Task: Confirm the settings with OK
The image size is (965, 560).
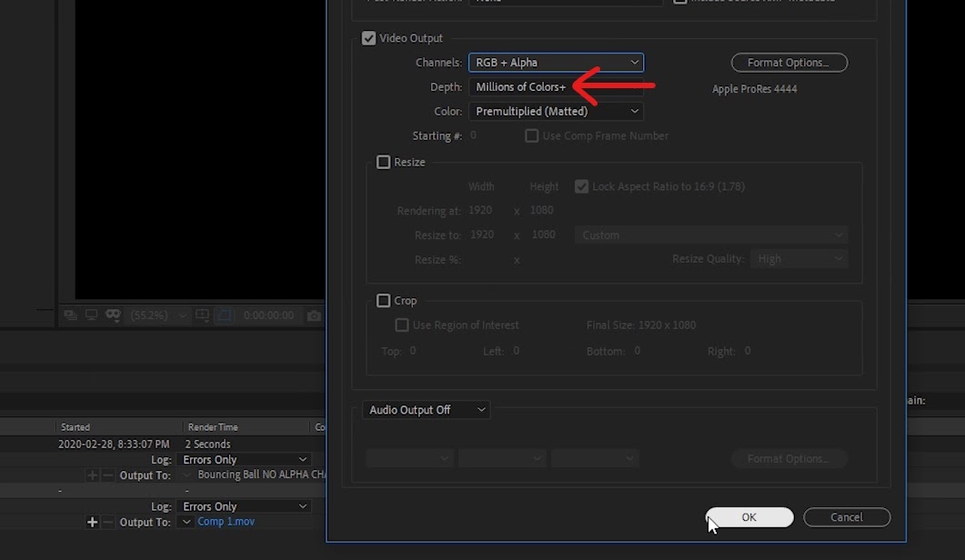Action: 749,517
